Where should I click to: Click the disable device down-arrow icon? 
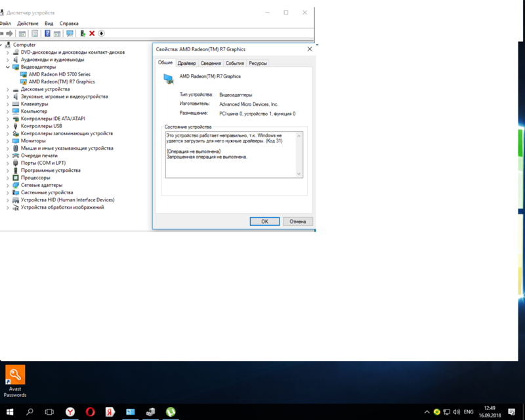coord(101,33)
